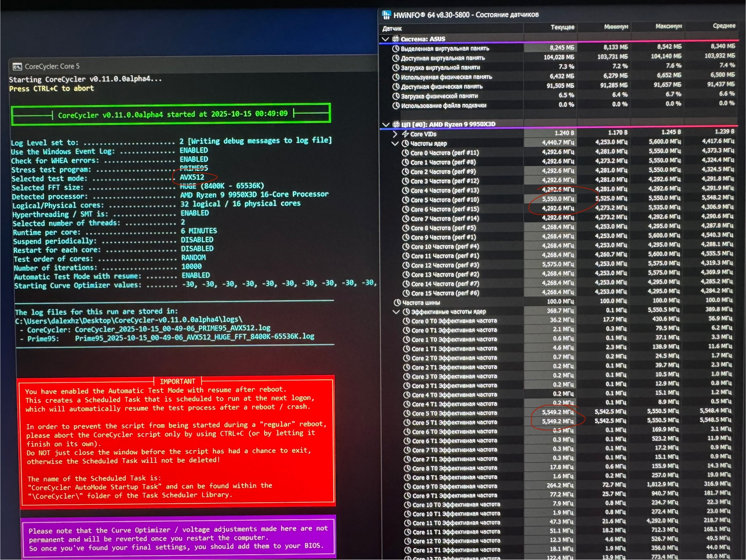The height and width of the screenshot is (560, 746).
Task: Select the Core 5 T0 Эффективная частота row
Action: (x=454, y=413)
